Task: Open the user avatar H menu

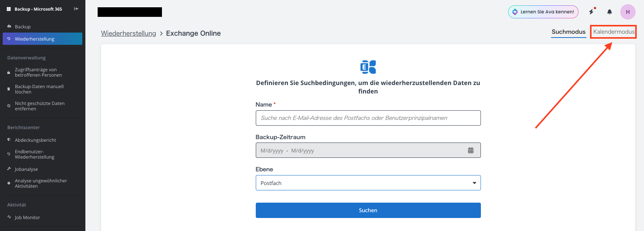Action: [x=628, y=12]
